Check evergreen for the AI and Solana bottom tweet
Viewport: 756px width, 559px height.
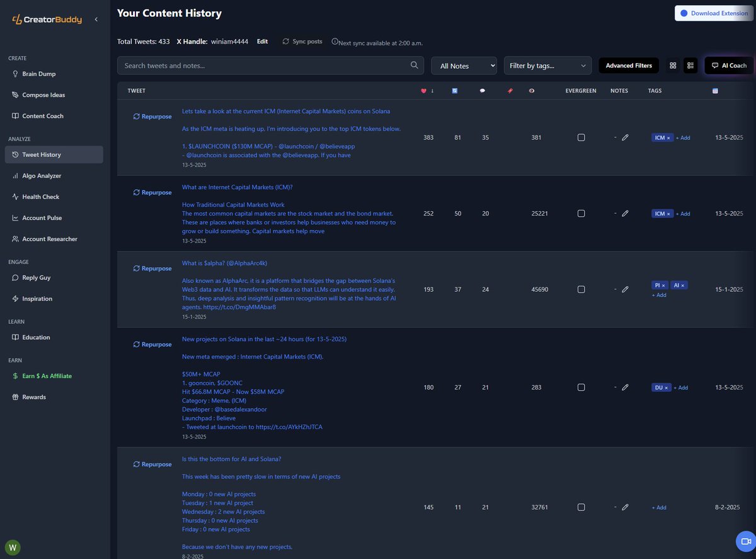click(581, 507)
